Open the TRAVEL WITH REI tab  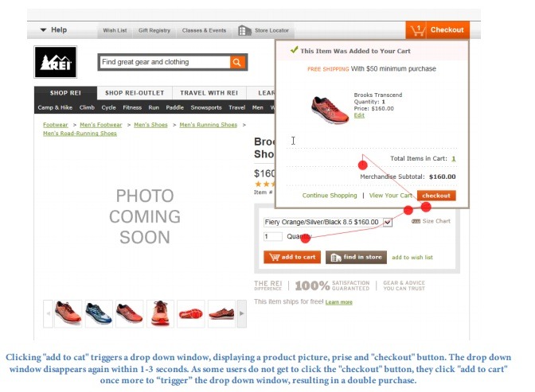[x=209, y=93]
